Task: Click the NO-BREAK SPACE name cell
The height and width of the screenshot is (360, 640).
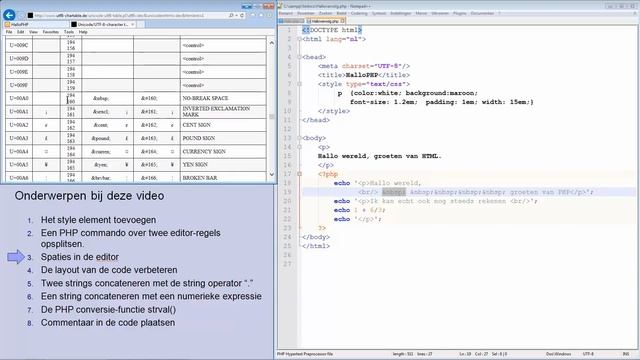Action: point(223,98)
